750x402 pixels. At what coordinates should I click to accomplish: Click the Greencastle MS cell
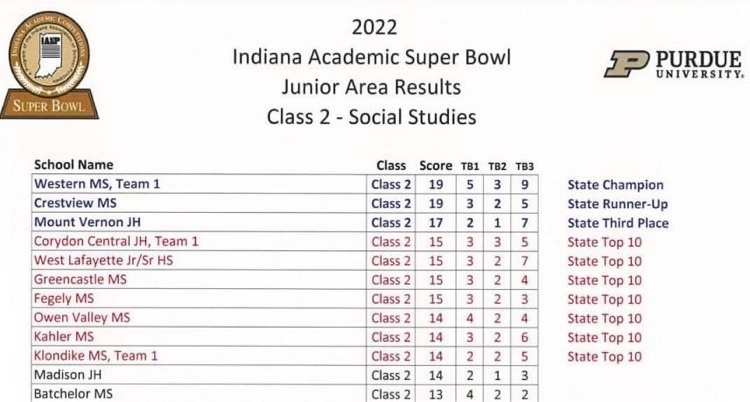tap(80, 280)
